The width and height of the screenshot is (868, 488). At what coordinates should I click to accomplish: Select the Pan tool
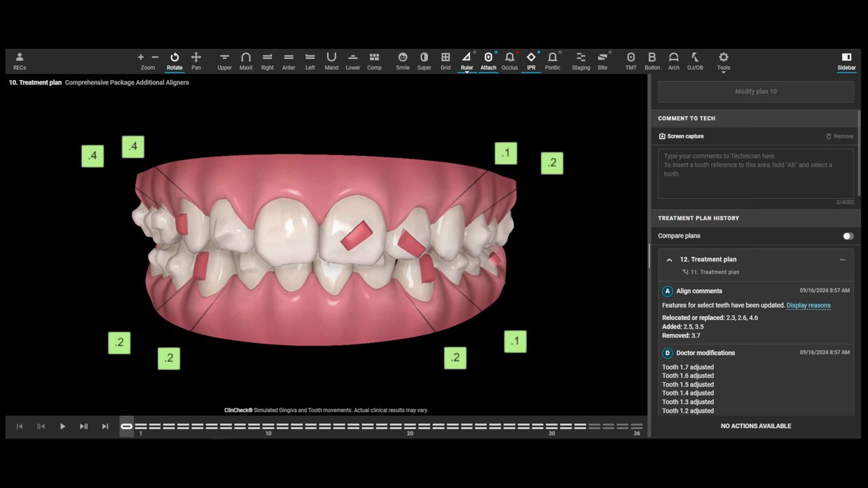(x=196, y=61)
